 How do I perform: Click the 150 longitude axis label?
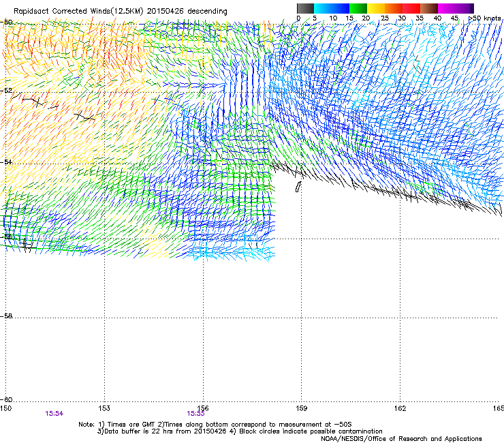[5, 408]
